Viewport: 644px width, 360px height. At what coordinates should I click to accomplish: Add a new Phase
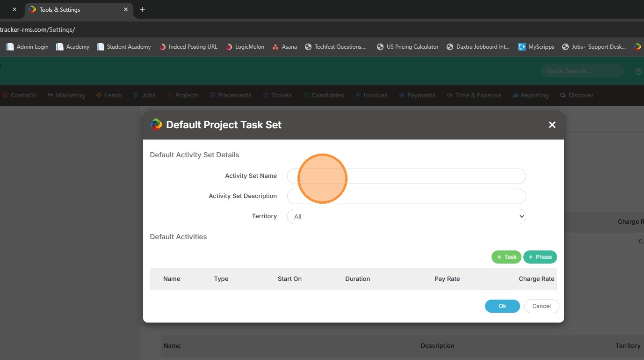pos(540,257)
